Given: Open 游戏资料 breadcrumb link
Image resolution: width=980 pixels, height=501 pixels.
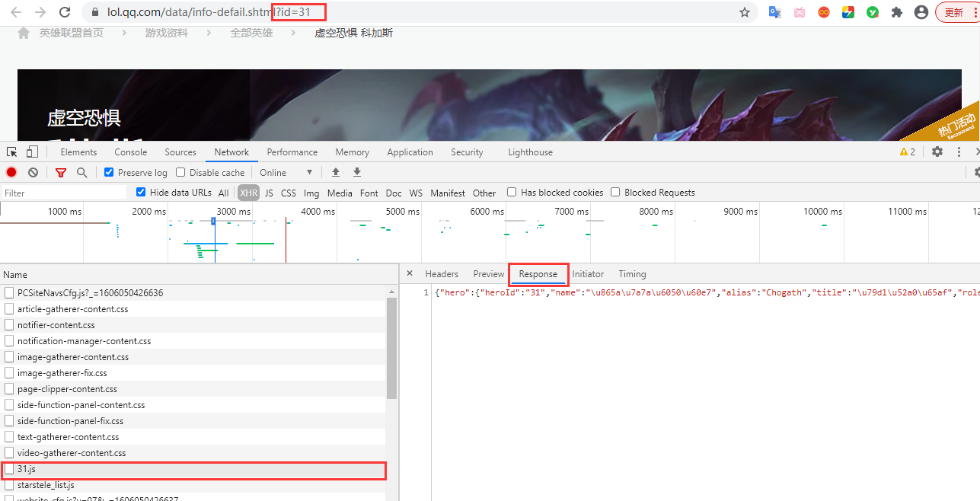Looking at the screenshot, I should pyautogui.click(x=167, y=33).
